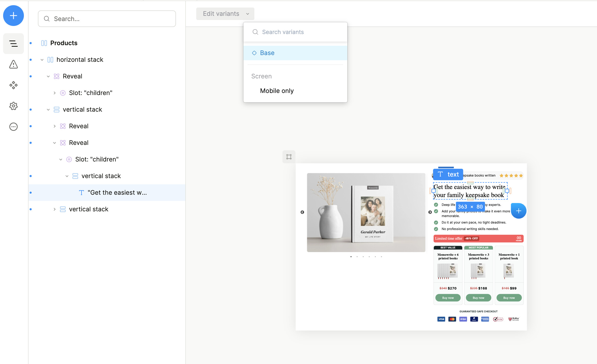Screen dimensions: 597x364
Task: Click the more options ellipsis icon
Action: pyautogui.click(x=13, y=127)
